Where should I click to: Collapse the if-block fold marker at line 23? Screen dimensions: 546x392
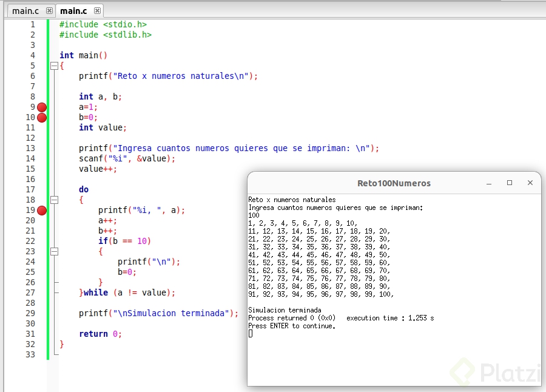pos(54,251)
